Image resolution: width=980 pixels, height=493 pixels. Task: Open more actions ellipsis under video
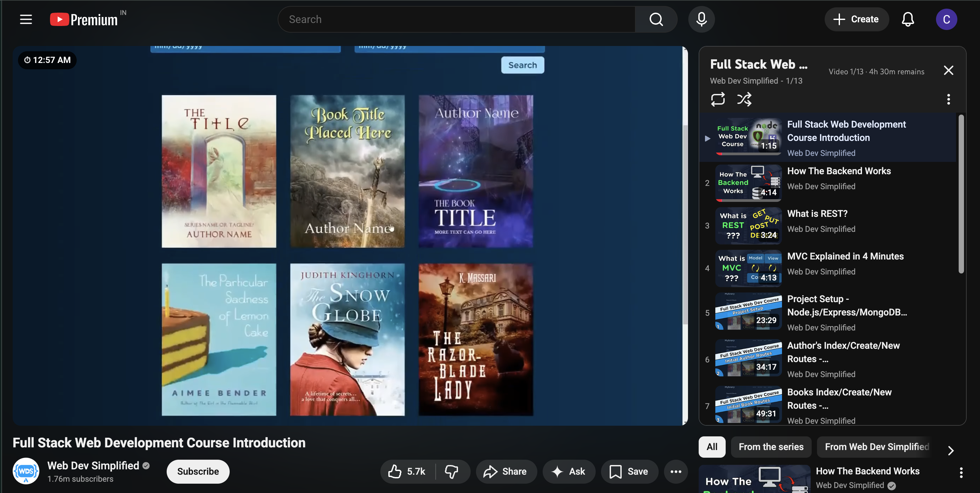676,471
